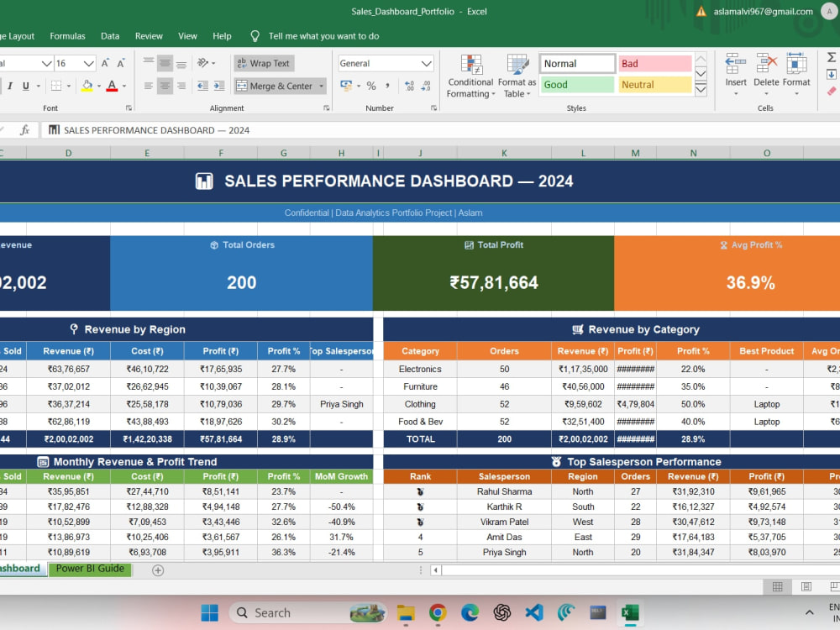
Task: Add a new sheet with plus icon
Action: [x=158, y=570]
